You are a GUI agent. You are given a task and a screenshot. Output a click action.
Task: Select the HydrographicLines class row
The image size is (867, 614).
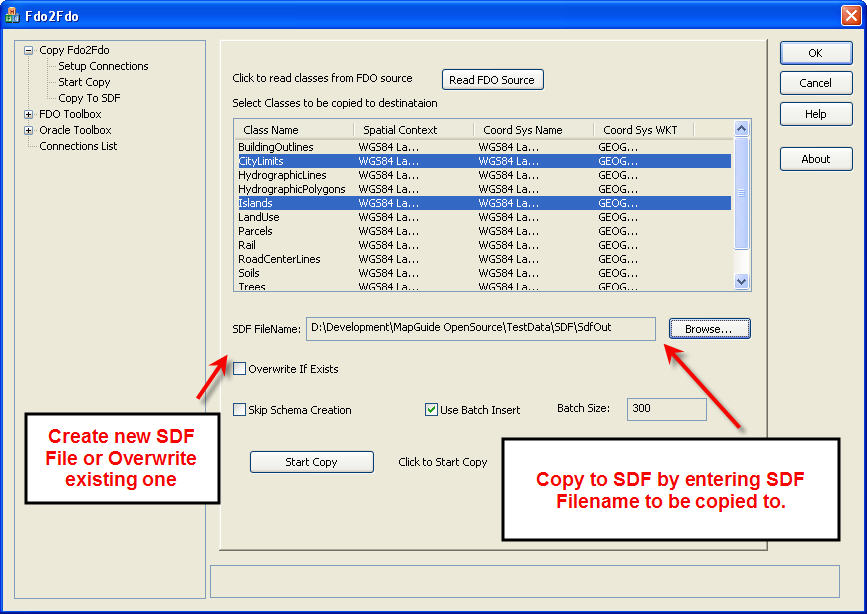484,175
